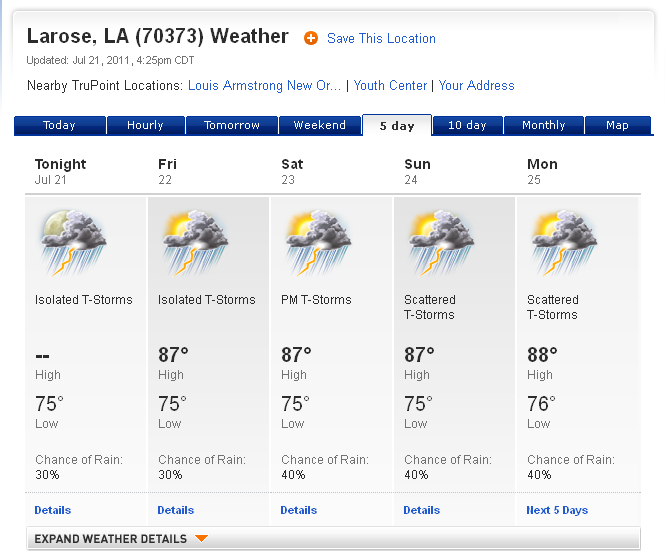The image size is (665, 559).
Task: Click Sunday's scattered T-storms icon
Action: pyautogui.click(x=442, y=242)
